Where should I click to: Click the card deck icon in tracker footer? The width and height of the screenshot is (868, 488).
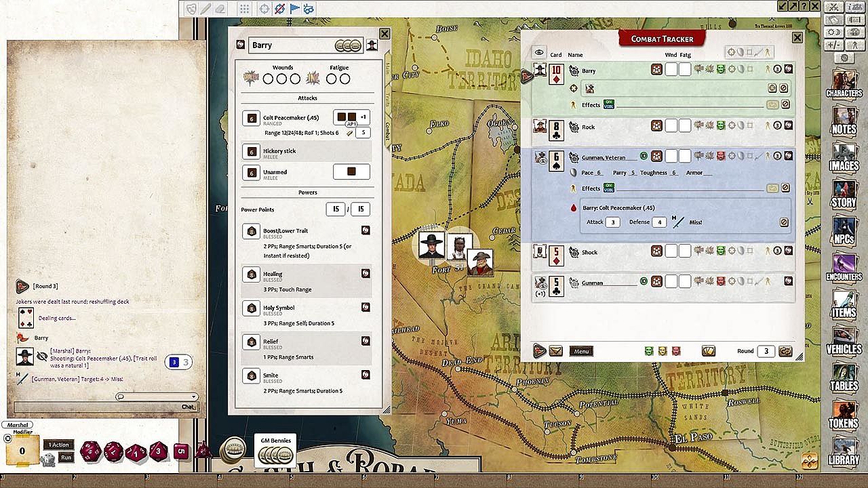click(708, 351)
